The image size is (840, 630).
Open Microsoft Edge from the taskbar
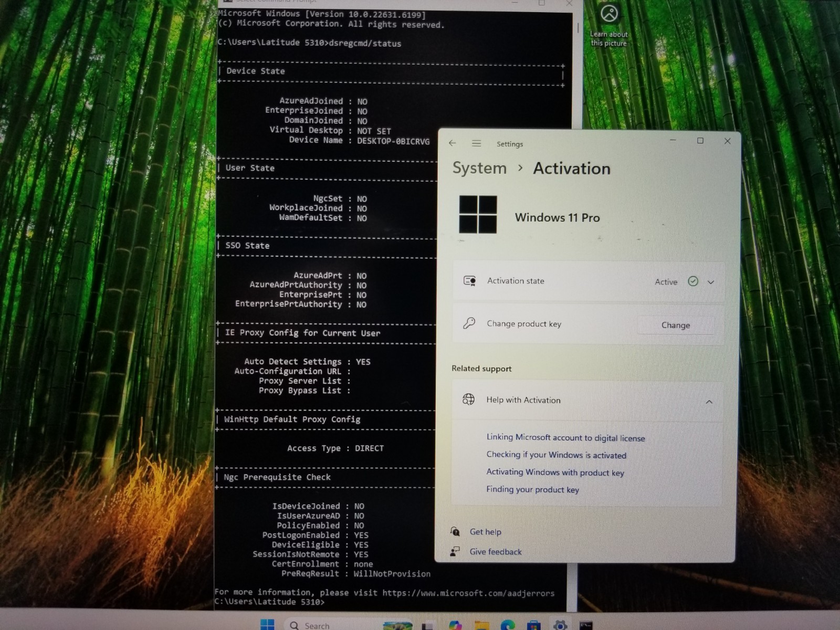[x=508, y=625]
